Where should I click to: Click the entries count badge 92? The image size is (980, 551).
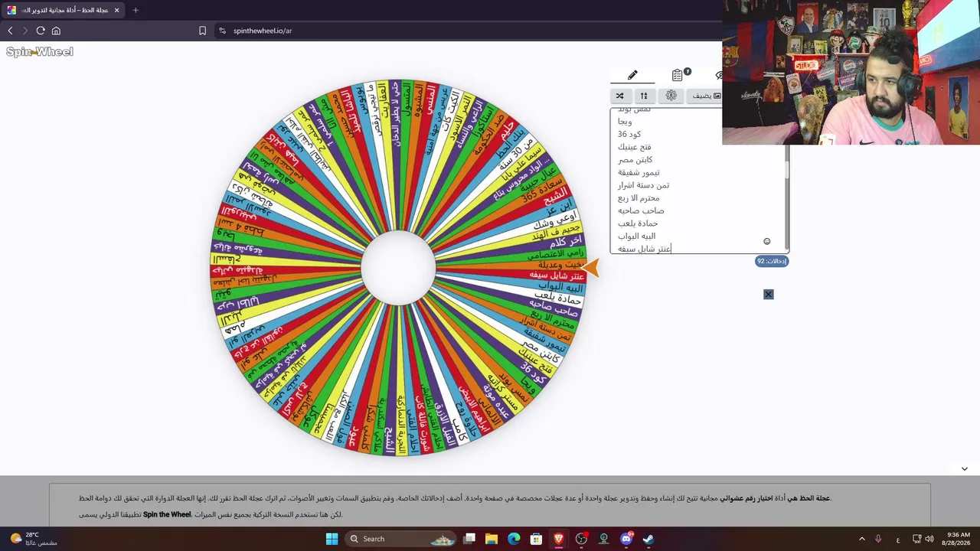pos(772,261)
